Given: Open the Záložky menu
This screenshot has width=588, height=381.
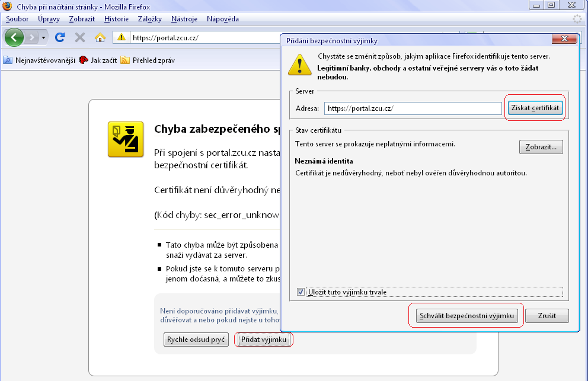Looking at the screenshot, I should (149, 19).
